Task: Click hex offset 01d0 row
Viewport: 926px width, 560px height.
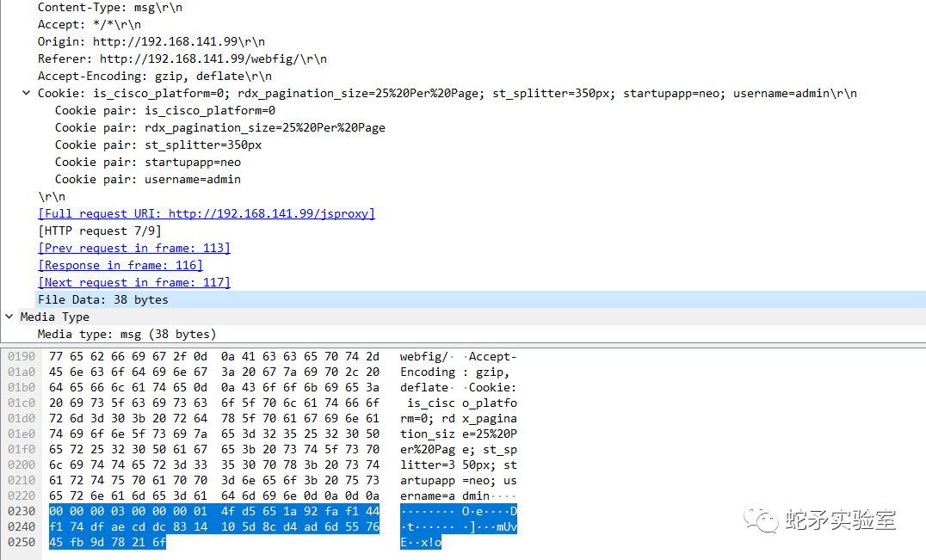Action: (x=22, y=418)
